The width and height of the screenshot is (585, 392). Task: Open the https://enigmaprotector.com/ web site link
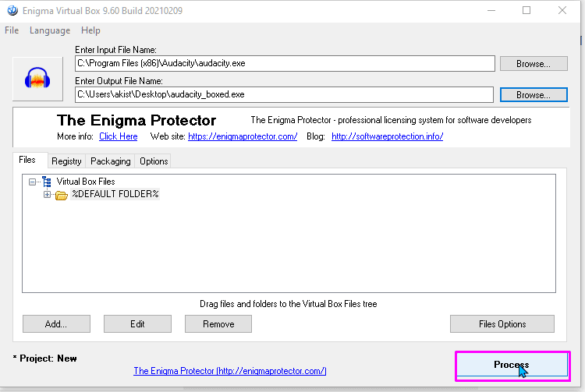(243, 136)
